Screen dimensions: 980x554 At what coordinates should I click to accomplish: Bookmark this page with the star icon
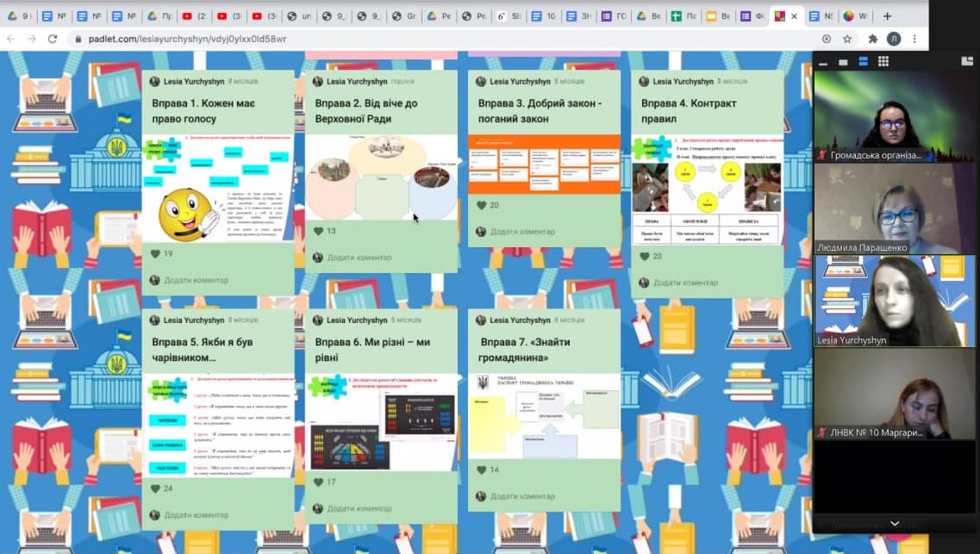coord(847,39)
